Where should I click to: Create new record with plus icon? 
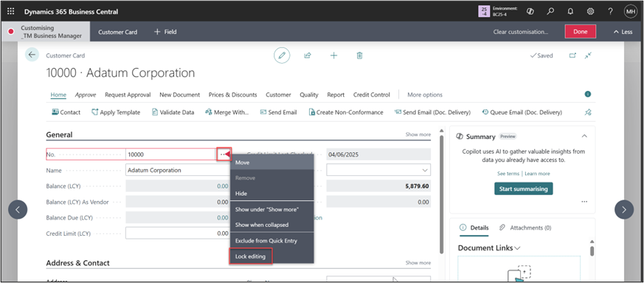(333, 55)
